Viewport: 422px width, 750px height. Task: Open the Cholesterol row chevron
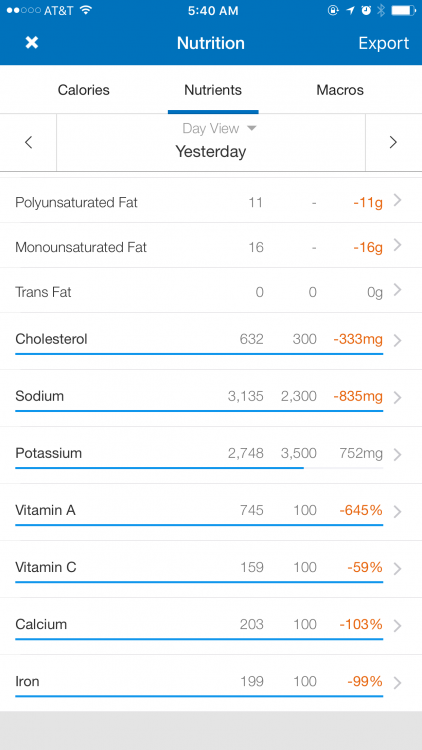(x=397, y=341)
